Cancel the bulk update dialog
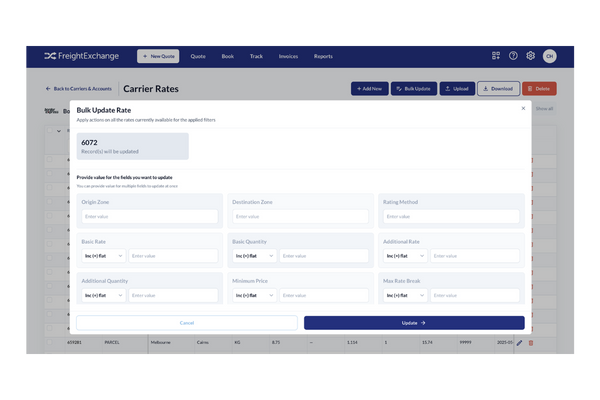The width and height of the screenshot is (600, 400). pos(187,323)
